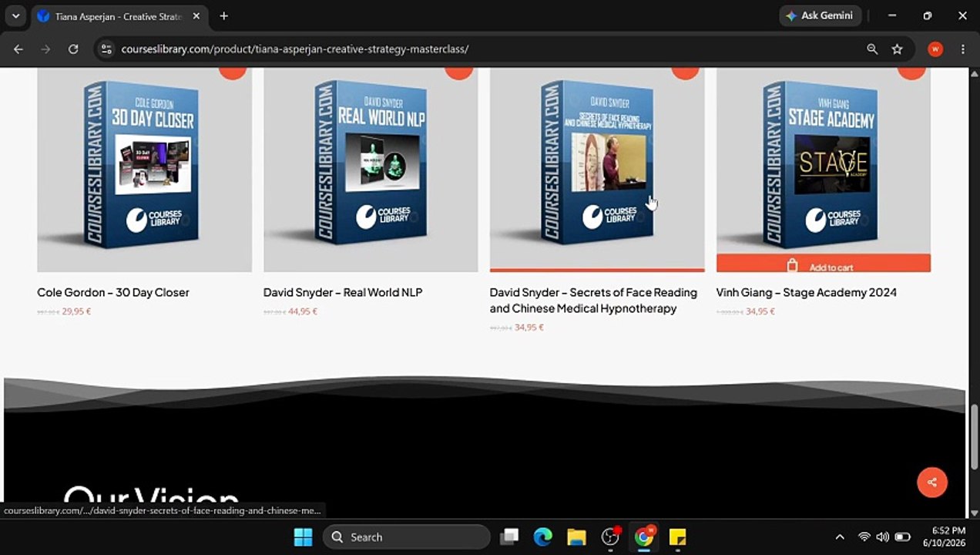Open the tab search dropdown arrow

(15, 15)
